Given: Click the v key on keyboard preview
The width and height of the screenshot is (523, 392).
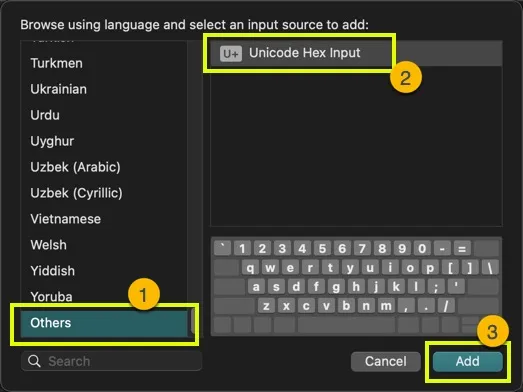Looking at the screenshot, I should pyautogui.click(x=326, y=306).
